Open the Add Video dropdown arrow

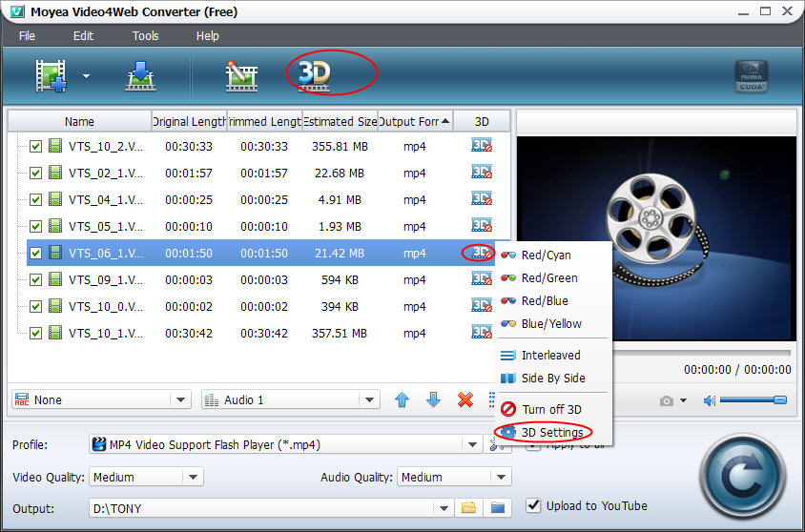[x=86, y=76]
